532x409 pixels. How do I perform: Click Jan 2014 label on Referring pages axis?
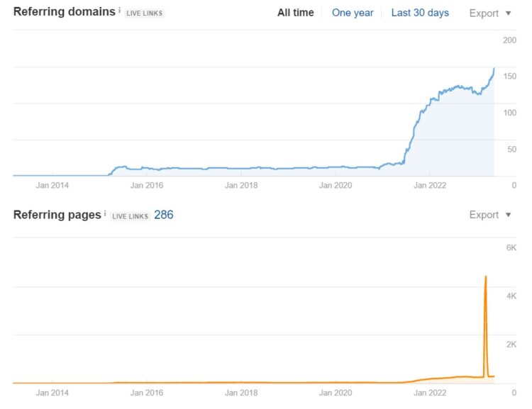52,393
